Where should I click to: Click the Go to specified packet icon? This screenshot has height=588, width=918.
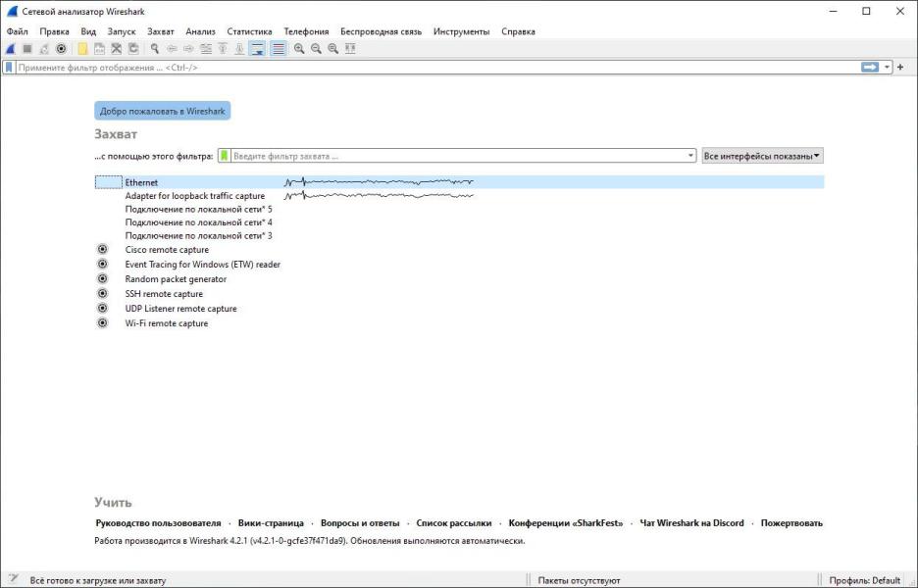tap(206, 49)
